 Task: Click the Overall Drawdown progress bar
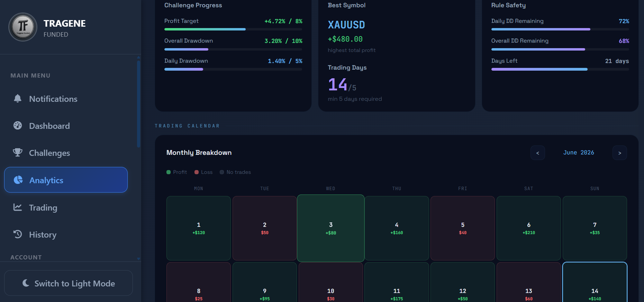(233, 49)
